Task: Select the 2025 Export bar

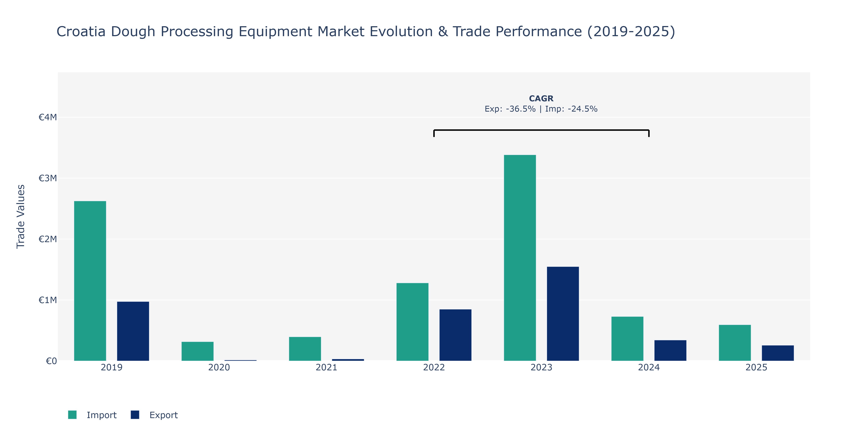Action: click(x=778, y=353)
